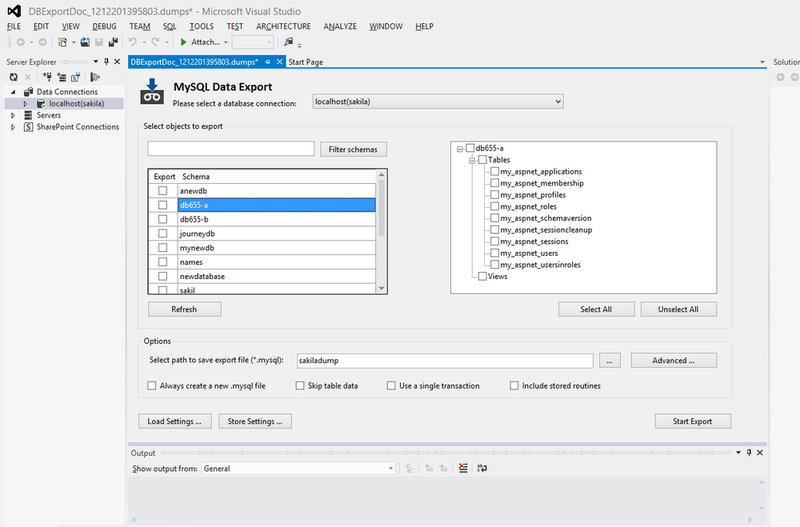This screenshot has width=800, height=527.
Task: Click the Find in Files toolbar icon
Action: (289, 42)
